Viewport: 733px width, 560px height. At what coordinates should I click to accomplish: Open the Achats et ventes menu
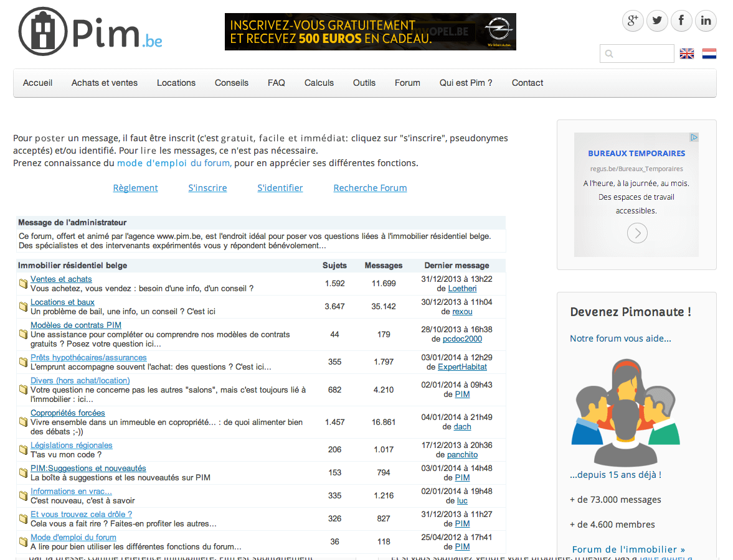pyautogui.click(x=105, y=83)
